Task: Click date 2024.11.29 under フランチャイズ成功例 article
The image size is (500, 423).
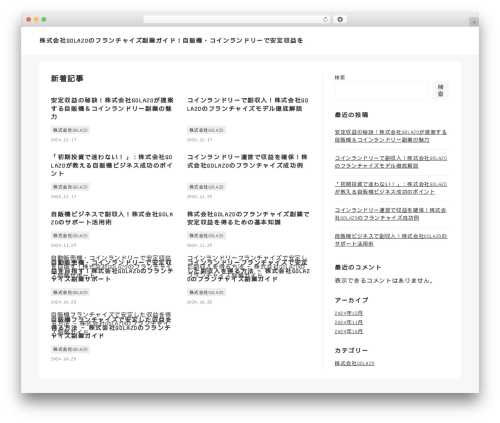Action: [x=199, y=197]
